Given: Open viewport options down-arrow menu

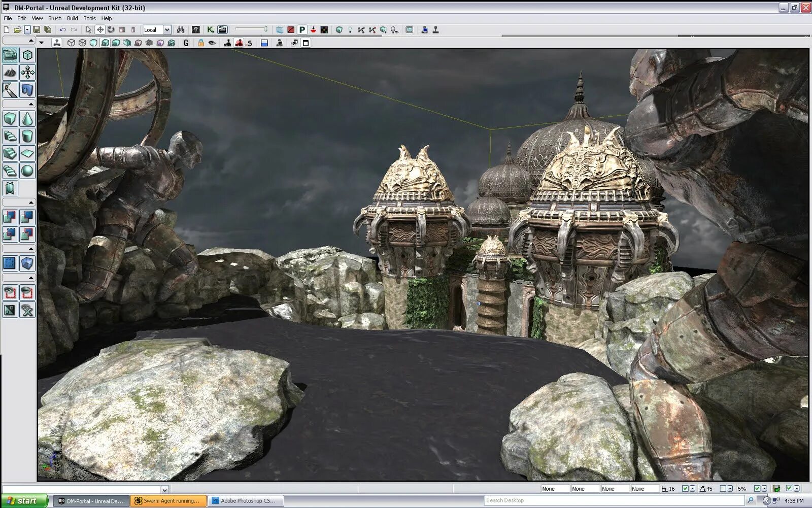Looking at the screenshot, I should click(x=42, y=43).
